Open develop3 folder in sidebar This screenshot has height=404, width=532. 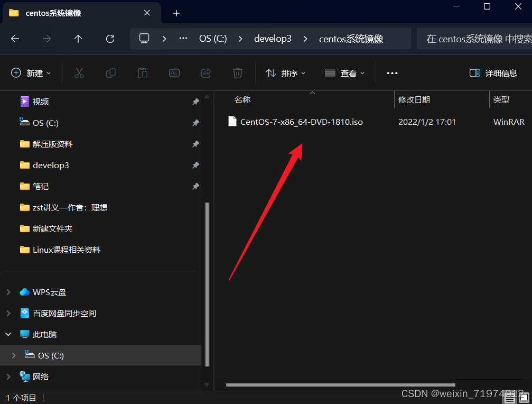point(44,165)
